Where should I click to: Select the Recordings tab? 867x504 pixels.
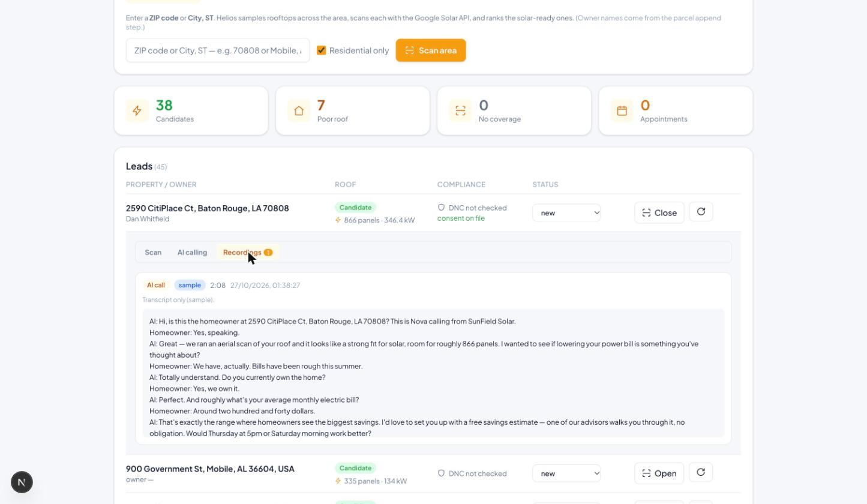click(x=248, y=253)
